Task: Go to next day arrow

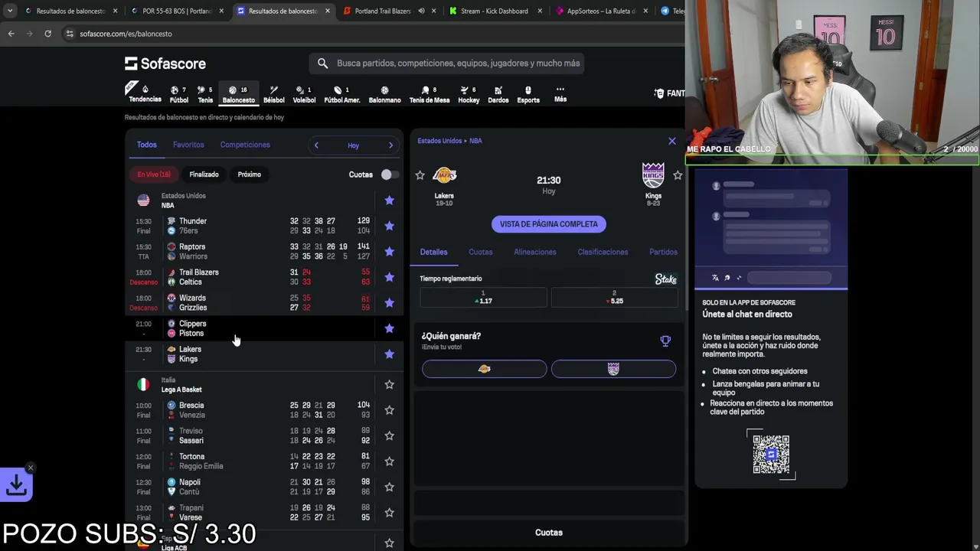Action: pyautogui.click(x=390, y=145)
